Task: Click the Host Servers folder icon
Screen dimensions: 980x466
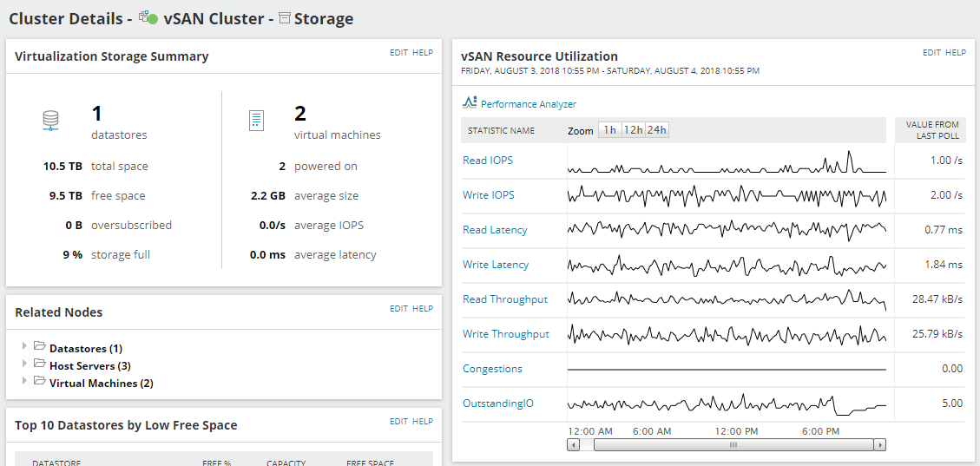Action: (x=40, y=364)
